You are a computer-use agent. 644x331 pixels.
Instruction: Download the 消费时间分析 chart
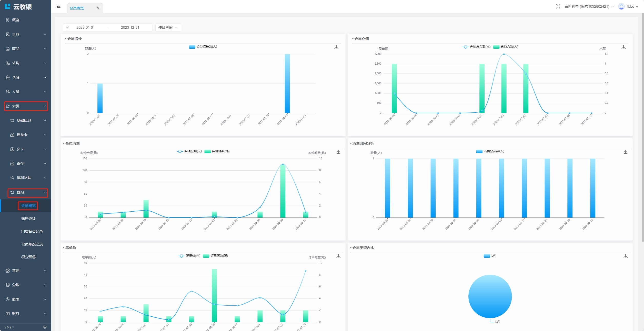pos(626,152)
